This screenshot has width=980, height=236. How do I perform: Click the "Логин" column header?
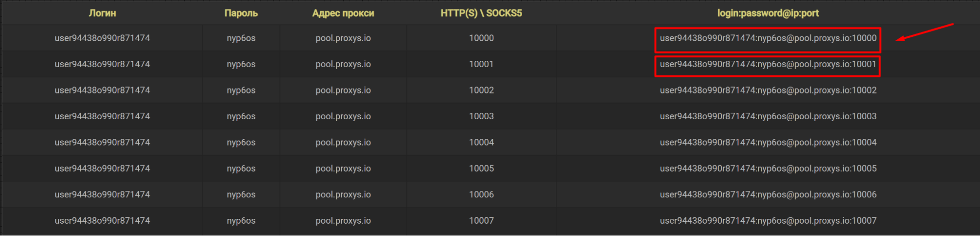pyautogui.click(x=102, y=13)
